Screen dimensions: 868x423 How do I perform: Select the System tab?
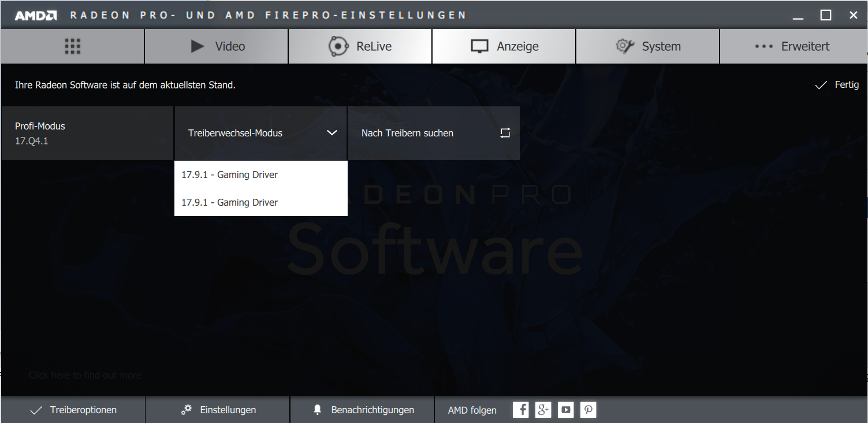click(x=647, y=46)
